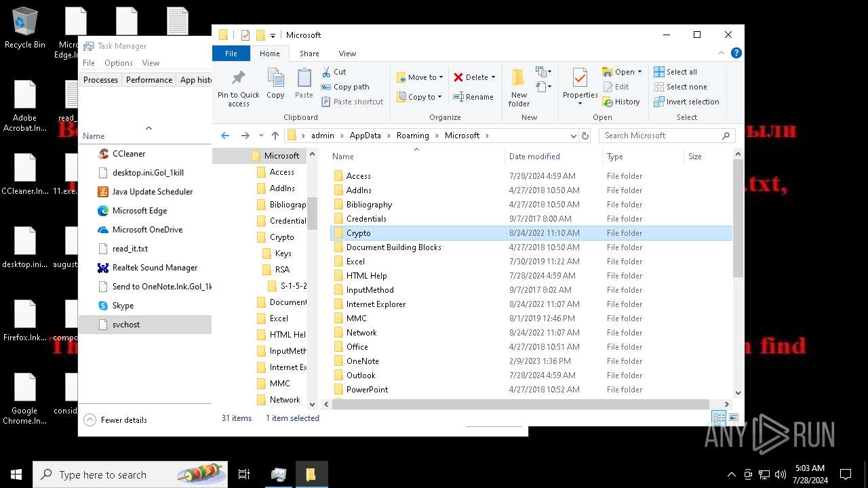Click the Paste ribbon icon
Screen dimensions: 868x488
click(304, 78)
